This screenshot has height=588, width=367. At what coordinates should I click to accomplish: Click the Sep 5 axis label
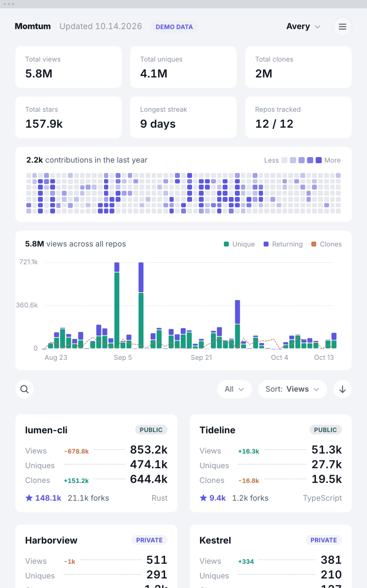pyautogui.click(x=123, y=357)
